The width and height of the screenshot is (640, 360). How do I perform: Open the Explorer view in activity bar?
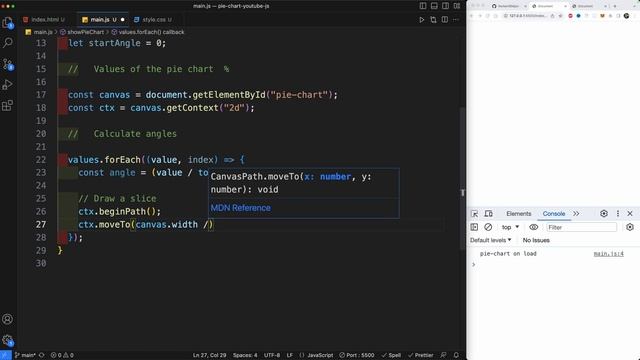coord(8,22)
